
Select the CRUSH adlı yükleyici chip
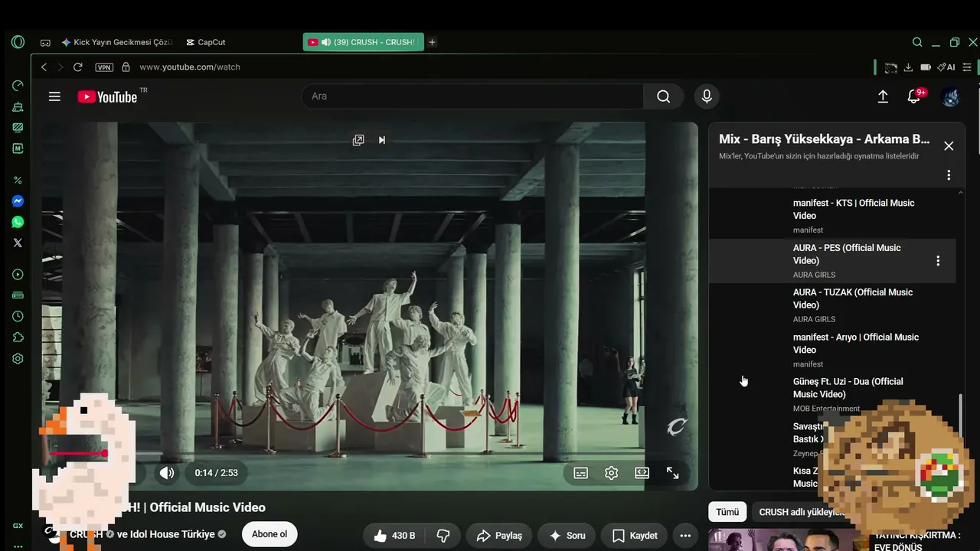[x=801, y=512]
